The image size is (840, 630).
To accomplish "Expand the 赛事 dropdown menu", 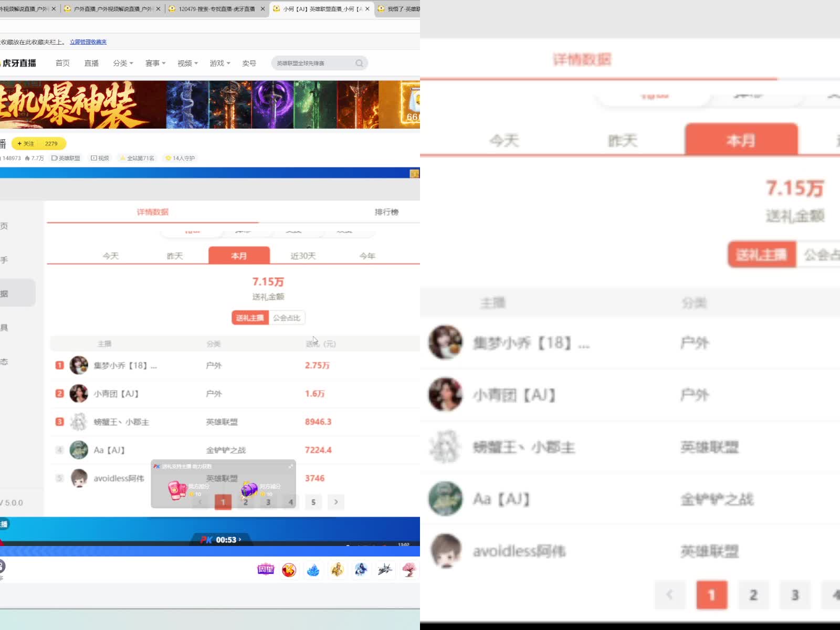I will pyautogui.click(x=155, y=64).
